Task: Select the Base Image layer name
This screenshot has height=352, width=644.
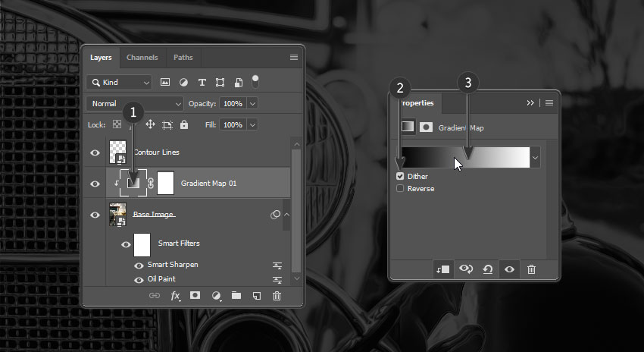Action: (154, 214)
